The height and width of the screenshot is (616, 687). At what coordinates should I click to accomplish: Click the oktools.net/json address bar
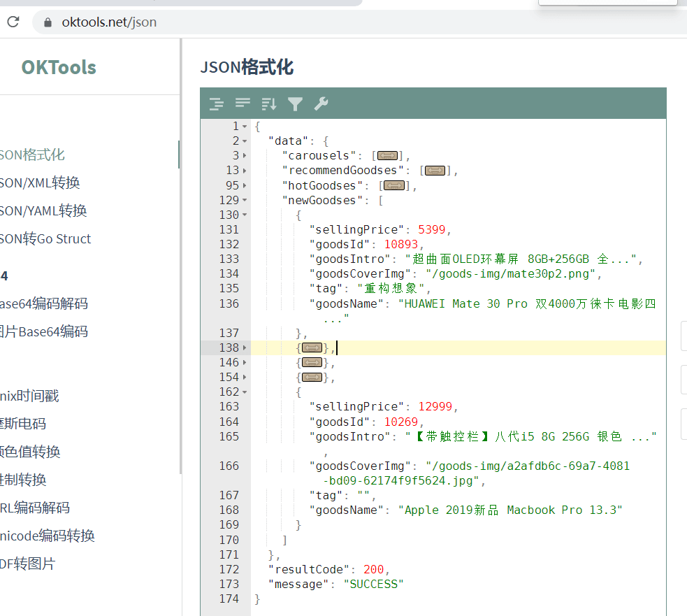(x=359, y=22)
